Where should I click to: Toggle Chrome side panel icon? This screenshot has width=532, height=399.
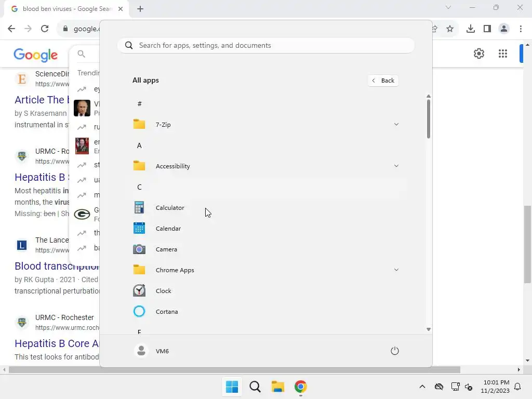(x=487, y=29)
